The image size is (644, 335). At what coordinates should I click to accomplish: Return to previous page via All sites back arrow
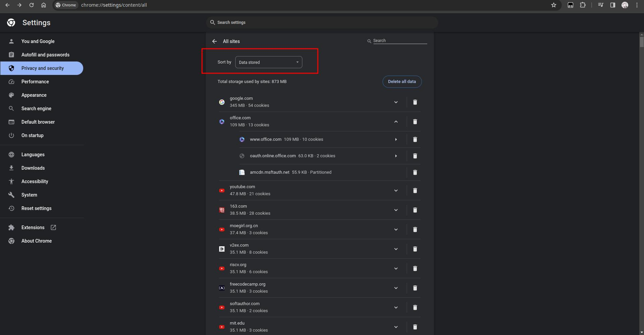point(214,41)
